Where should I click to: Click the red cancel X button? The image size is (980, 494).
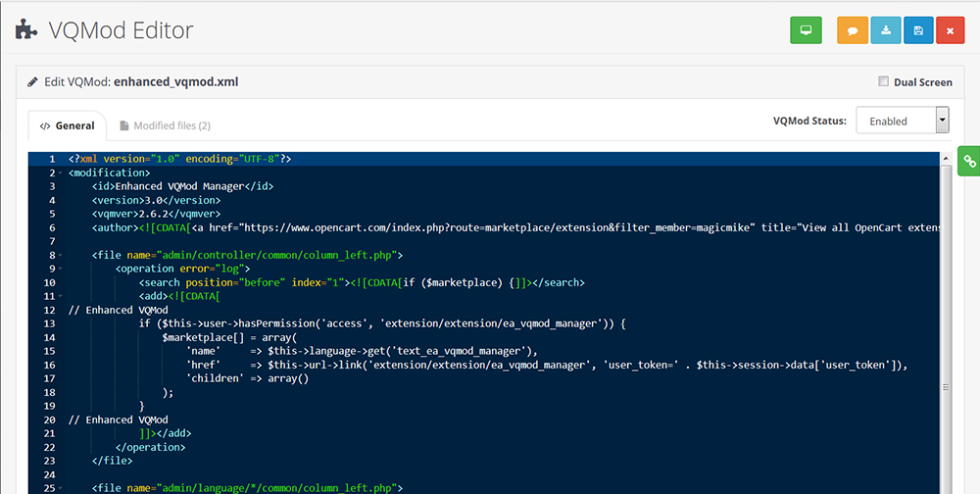click(x=950, y=30)
